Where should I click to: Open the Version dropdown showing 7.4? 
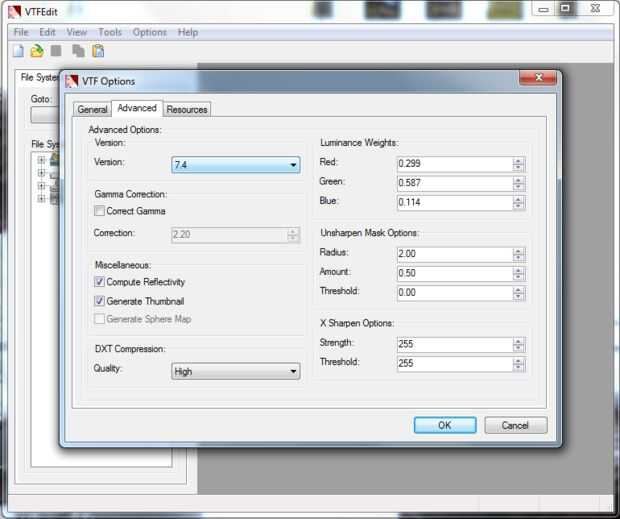(x=236, y=164)
